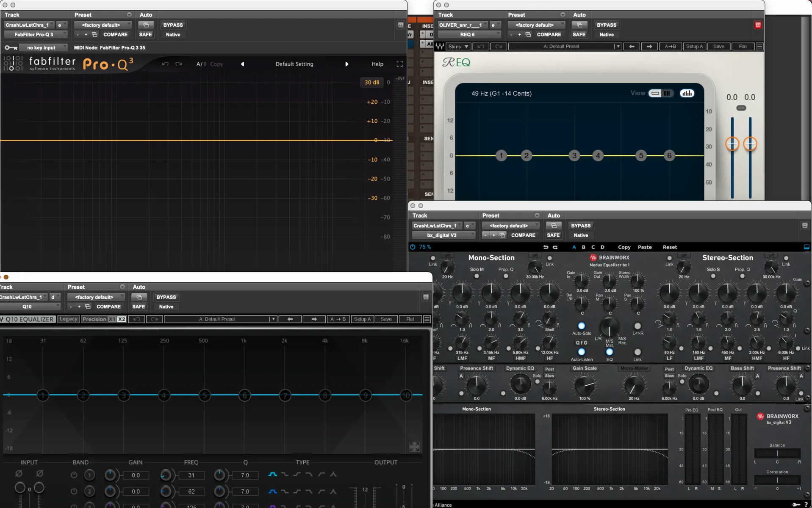Click Setup A in the REQ6 toolbar
The width and height of the screenshot is (812, 508).
[x=695, y=47]
